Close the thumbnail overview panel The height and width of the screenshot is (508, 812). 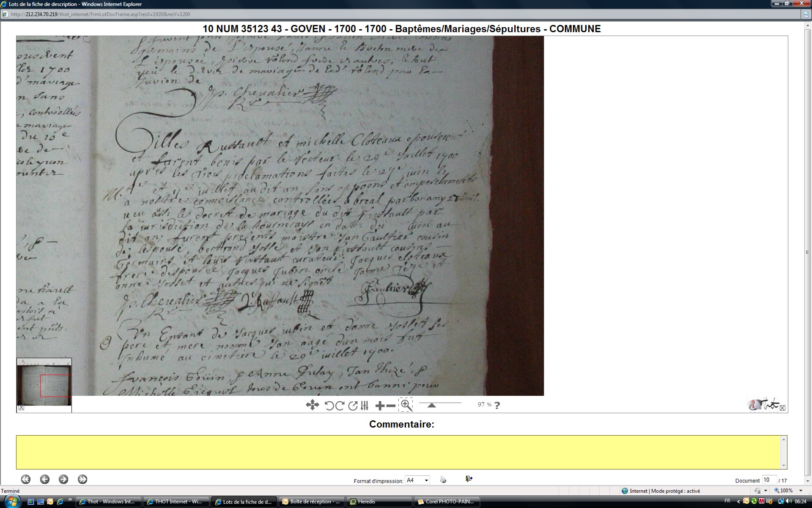(22, 408)
